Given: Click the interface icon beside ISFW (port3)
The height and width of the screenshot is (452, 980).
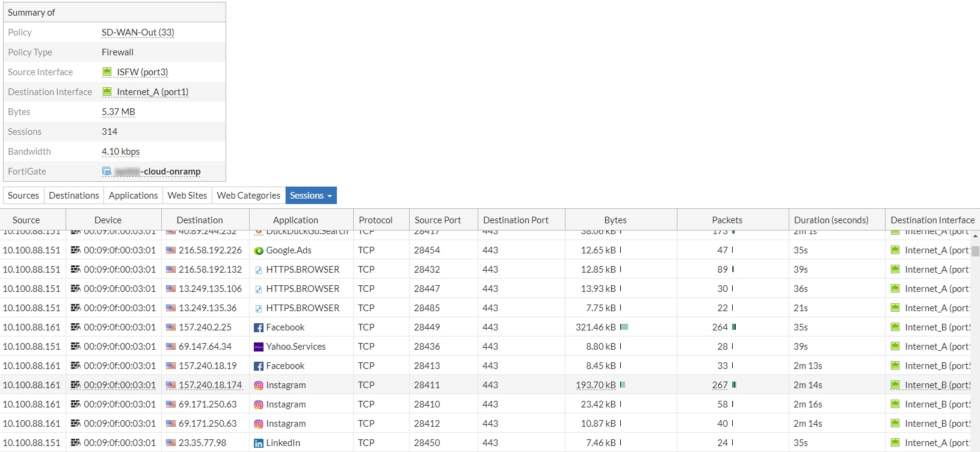Looking at the screenshot, I should 107,72.
